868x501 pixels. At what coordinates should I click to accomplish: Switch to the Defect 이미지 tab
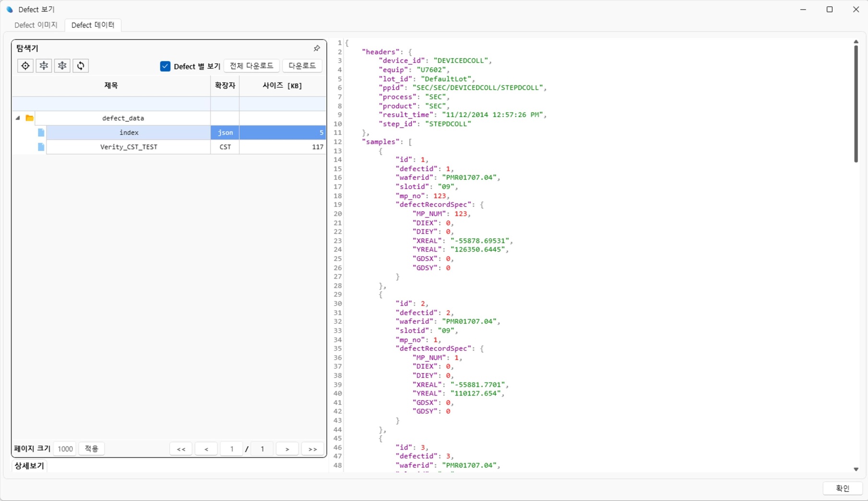click(x=36, y=25)
